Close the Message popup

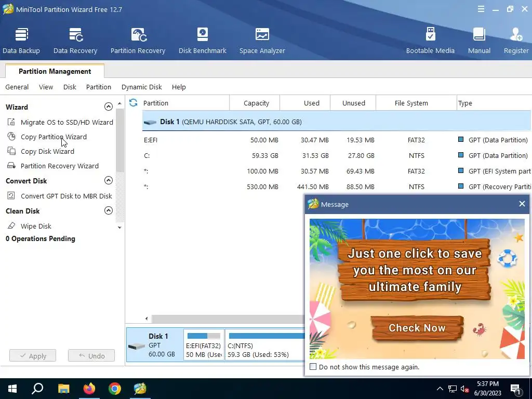pyautogui.click(x=522, y=204)
